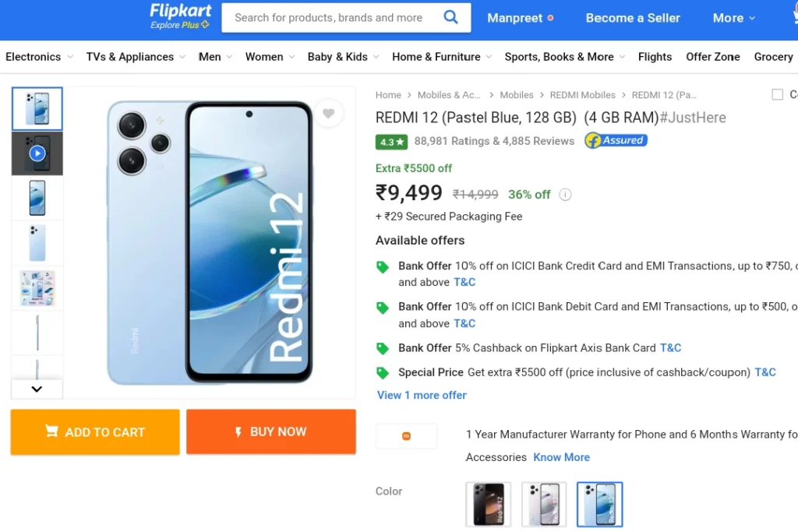The height and width of the screenshot is (532, 798).
Task: Click View 1 more offer link
Action: click(422, 395)
